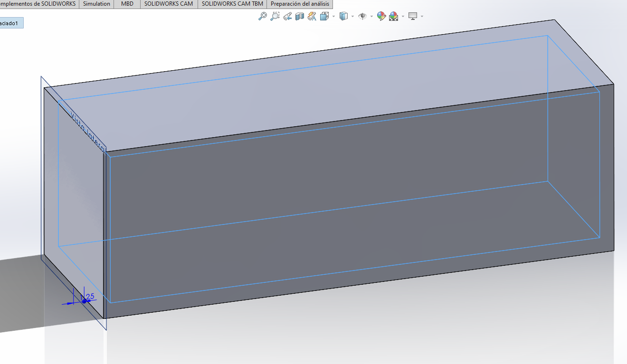The width and height of the screenshot is (627, 364).
Task: Switch to SOLIDWORKS CAM TBM tab
Action: [x=232, y=4]
